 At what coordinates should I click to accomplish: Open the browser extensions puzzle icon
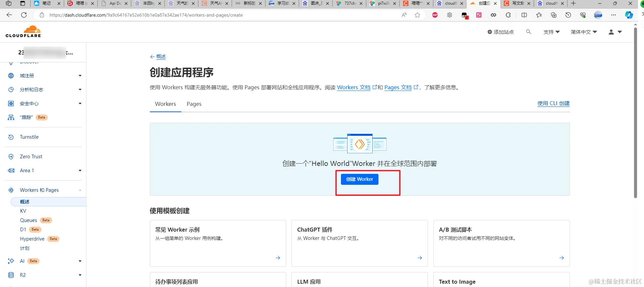pyautogui.click(x=508, y=15)
